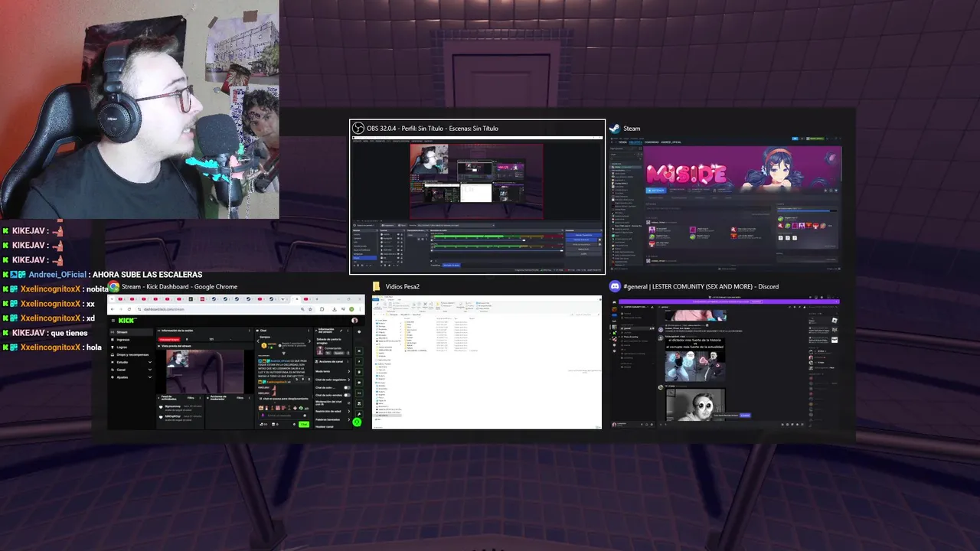This screenshot has width=980, height=551.
Task: Click LESTER COMUNITY server header in Discord
Action: 635,307
